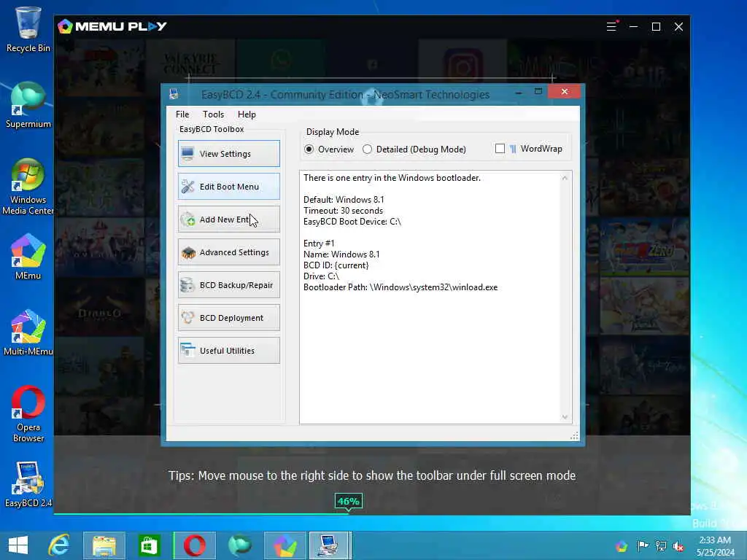Image resolution: width=747 pixels, height=560 pixels.
Task: Click the line 'Bootloader Path: \Windows\system32\winload.exe'
Action: click(x=400, y=287)
